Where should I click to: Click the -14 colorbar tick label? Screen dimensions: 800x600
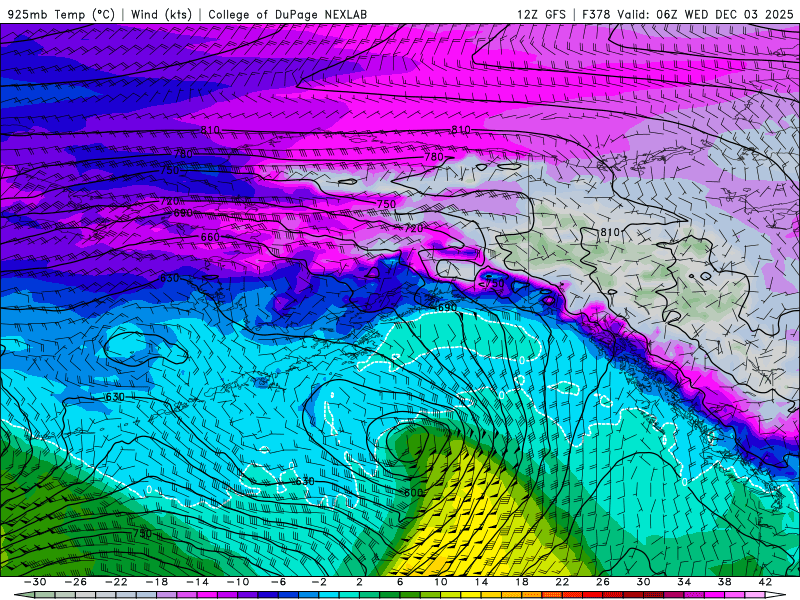click(197, 582)
